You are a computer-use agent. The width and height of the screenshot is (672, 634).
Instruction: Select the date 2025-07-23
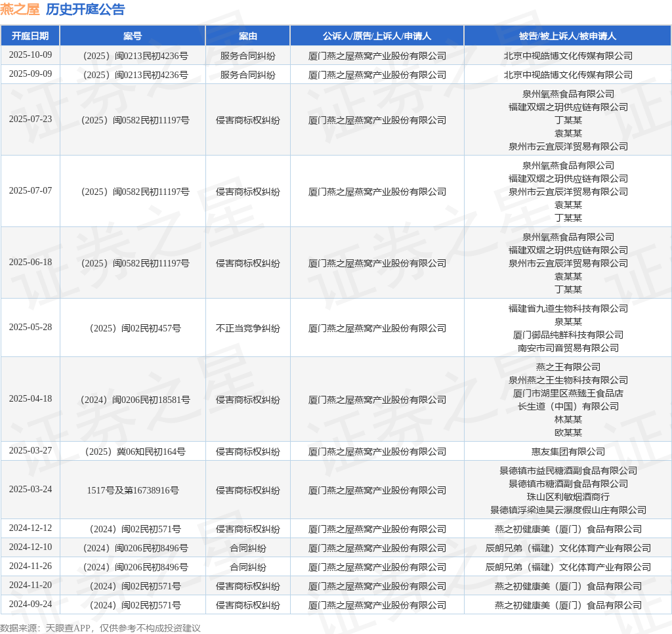30,119
